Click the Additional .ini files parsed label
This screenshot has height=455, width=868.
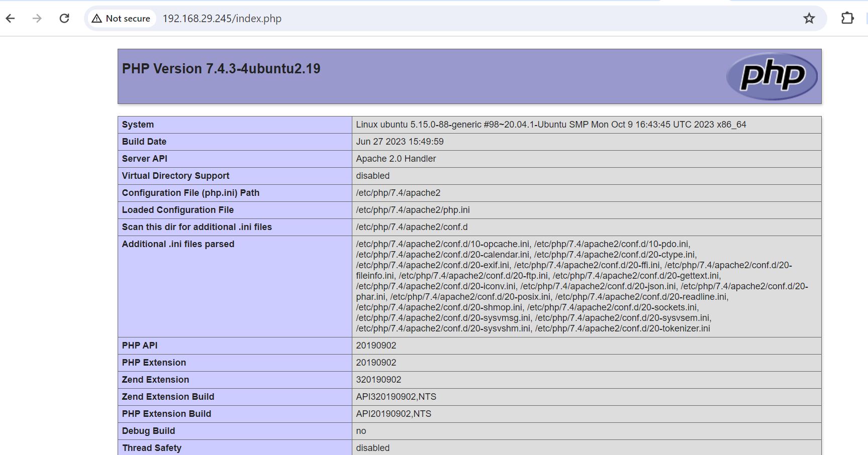[x=178, y=244]
